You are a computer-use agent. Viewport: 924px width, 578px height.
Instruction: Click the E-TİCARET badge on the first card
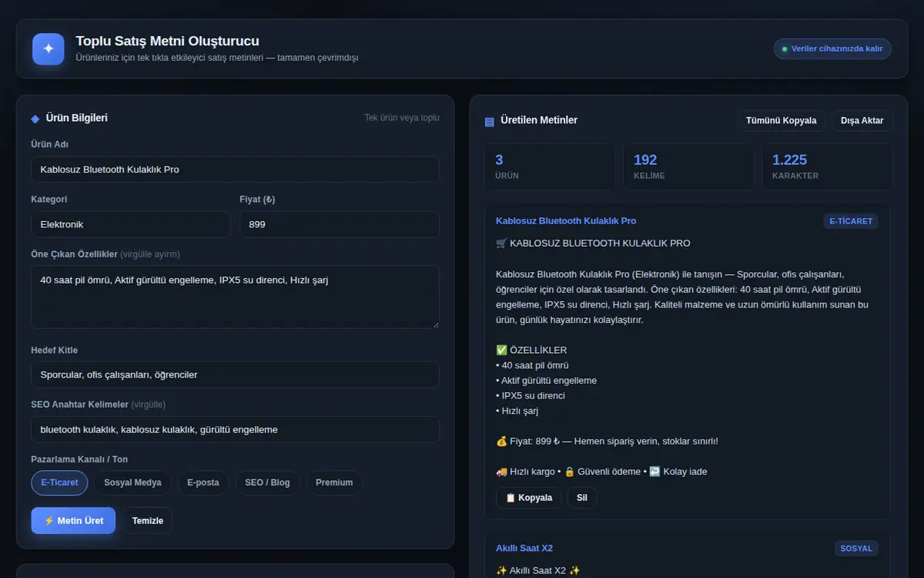(851, 221)
